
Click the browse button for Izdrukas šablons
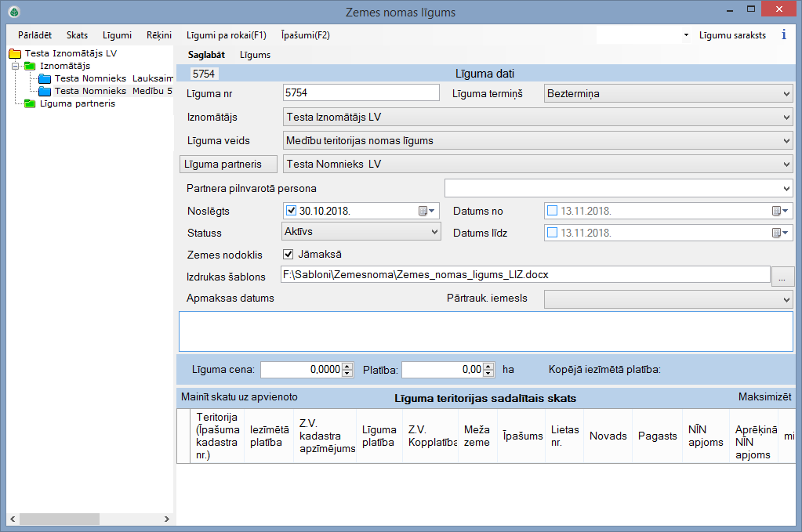(783, 276)
